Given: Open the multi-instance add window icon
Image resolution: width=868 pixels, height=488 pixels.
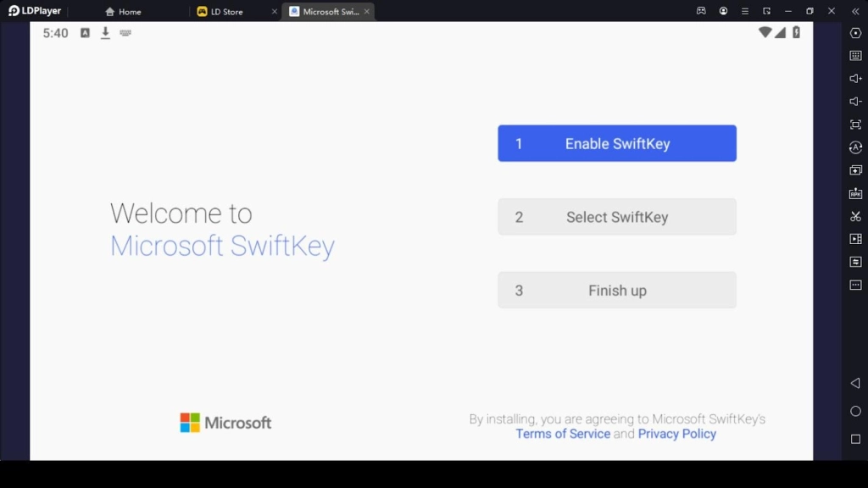Looking at the screenshot, I should 855,170.
